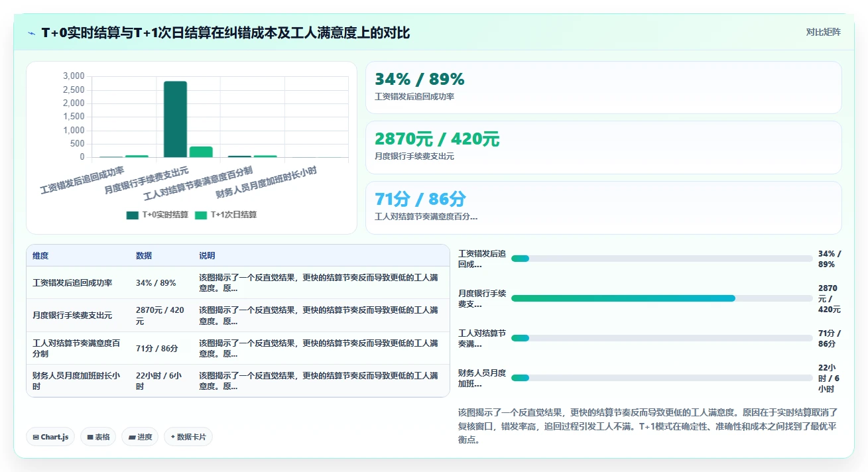Viewport: 868px width, 472px height.
Task: Click the 2870元 / 420元 table value
Action: pyautogui.click(x=161, y=316)
